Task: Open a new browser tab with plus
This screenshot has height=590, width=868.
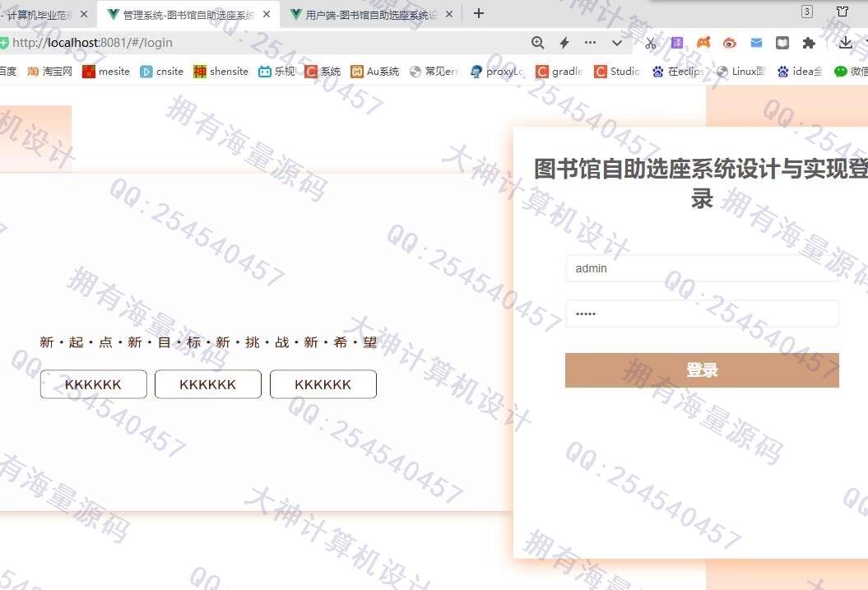Action: click(x=479, y=13)
